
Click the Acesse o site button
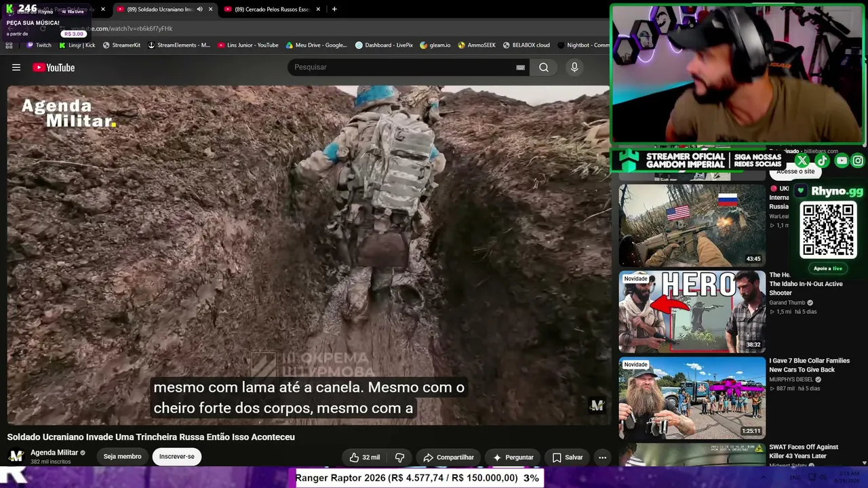pyautogui.click(x=795, y=171)
